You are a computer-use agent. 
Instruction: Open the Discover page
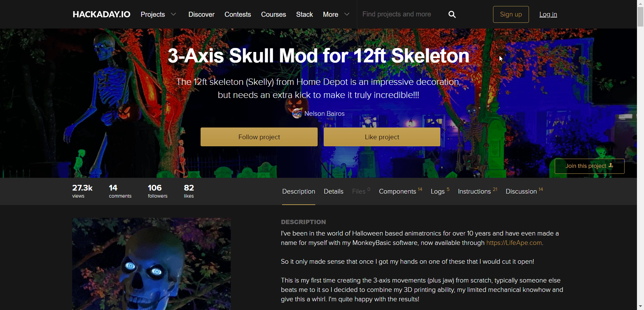201,14
